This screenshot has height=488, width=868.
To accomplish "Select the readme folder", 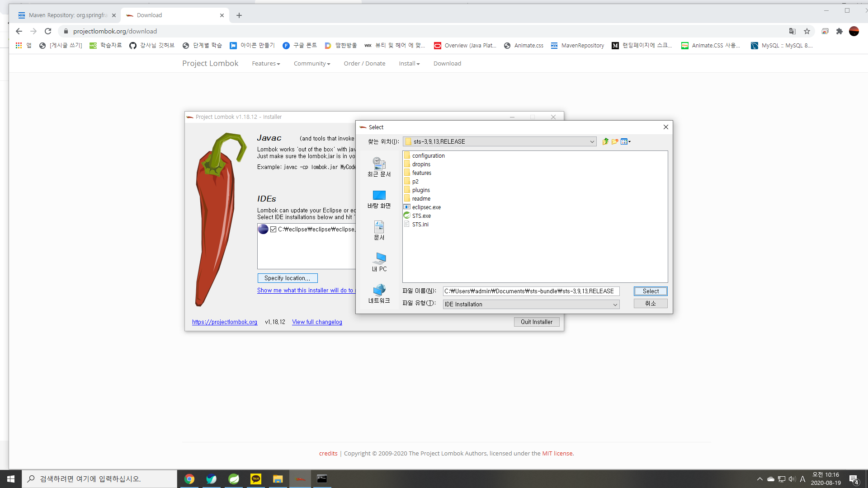I will tap(417, 198).
